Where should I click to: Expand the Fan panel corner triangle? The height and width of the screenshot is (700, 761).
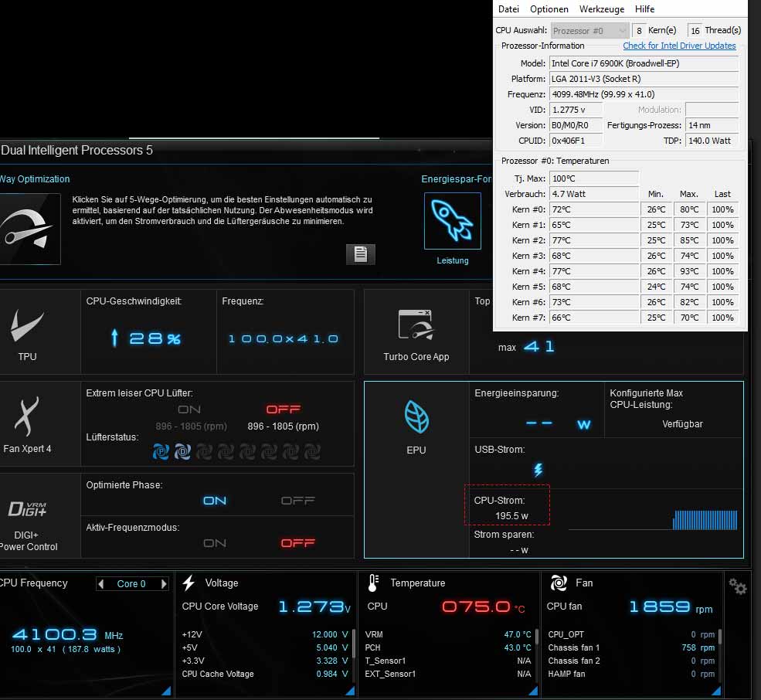coord(716,691)
